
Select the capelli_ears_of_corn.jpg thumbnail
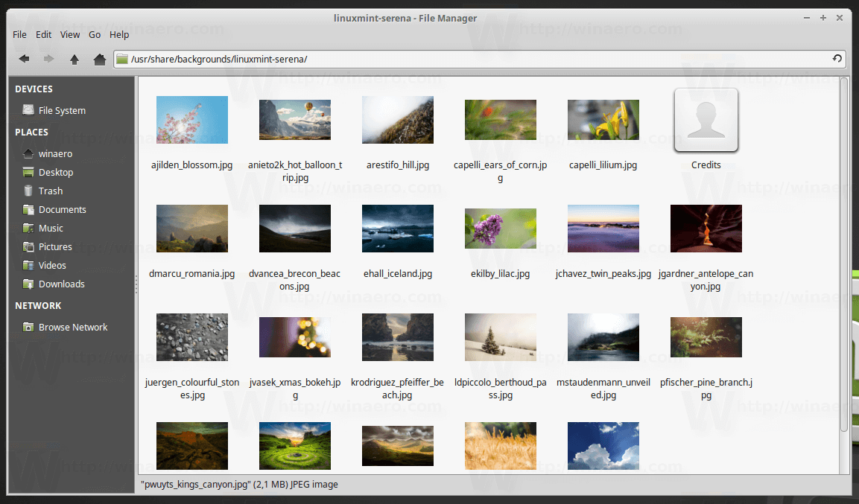500,120
